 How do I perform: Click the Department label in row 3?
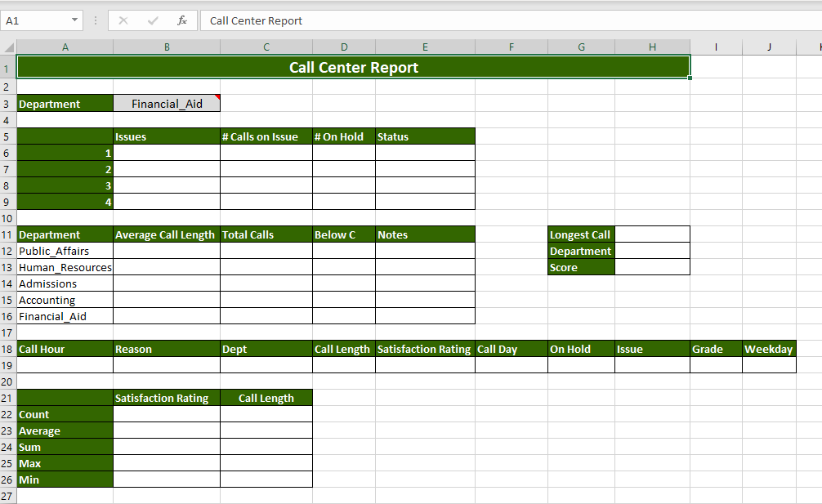65,104
